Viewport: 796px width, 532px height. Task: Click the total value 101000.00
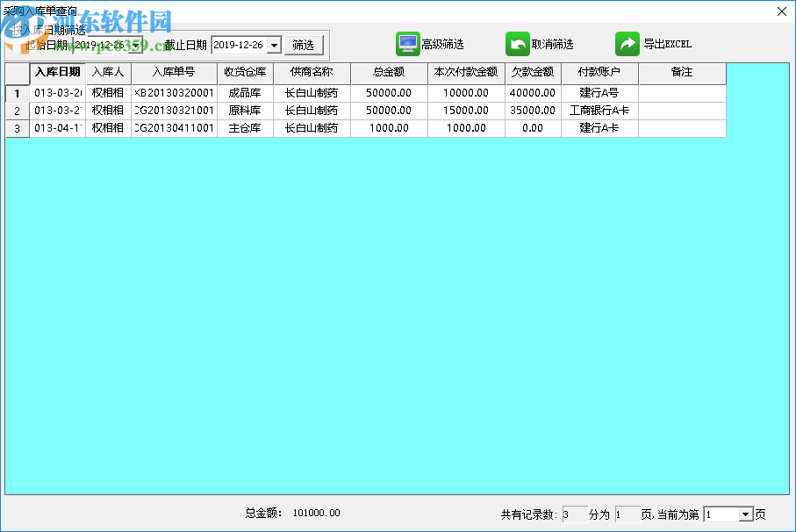316,514
